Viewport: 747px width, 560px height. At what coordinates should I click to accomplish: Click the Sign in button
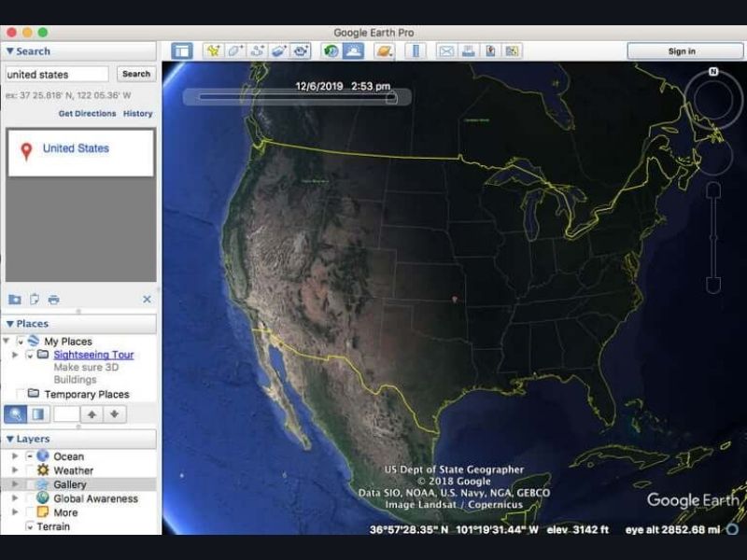(685, 51)
